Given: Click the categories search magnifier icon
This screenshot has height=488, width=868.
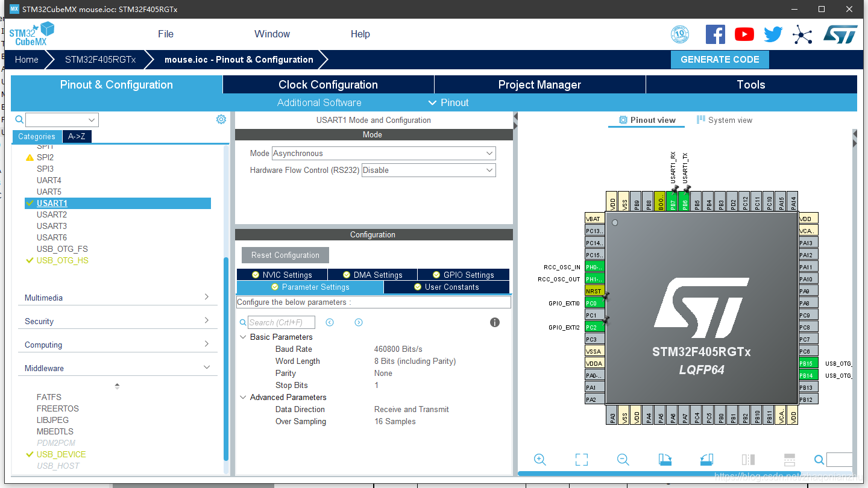Looking at the screenshot, I should pos(19,119).
